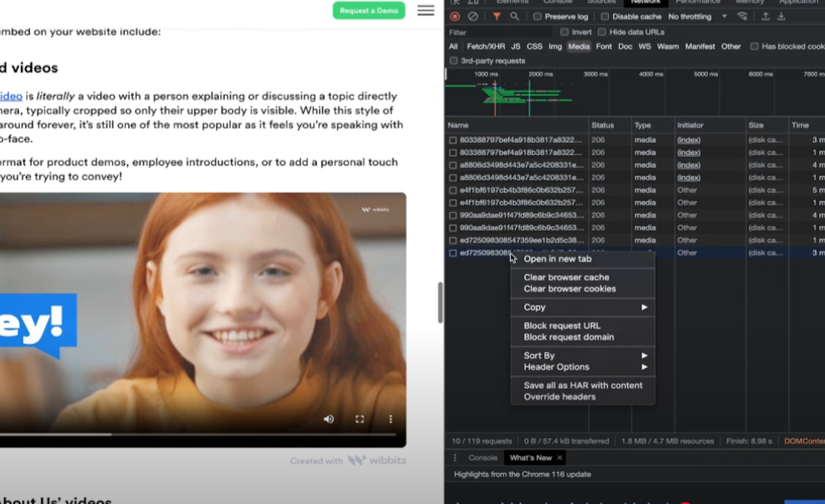Sort by the Time column header
Screen dimensions: 825x504
(x=807, y=125)
